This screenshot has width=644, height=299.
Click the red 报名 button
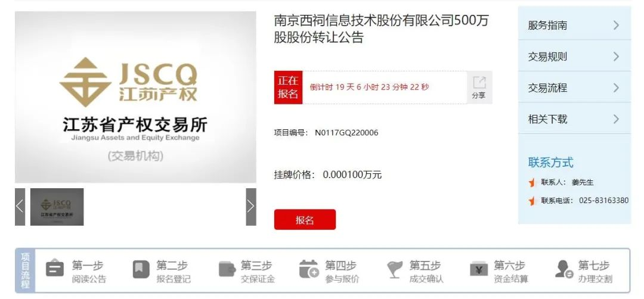click(305, 220)
